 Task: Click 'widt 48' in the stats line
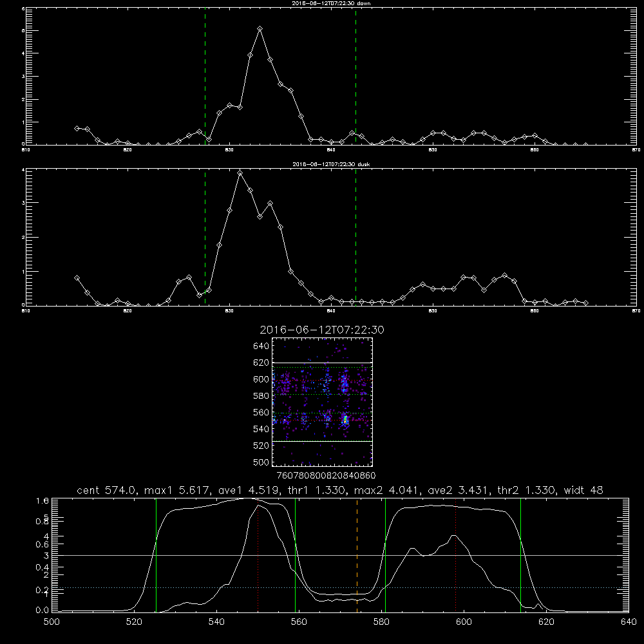tap(583, 490)
